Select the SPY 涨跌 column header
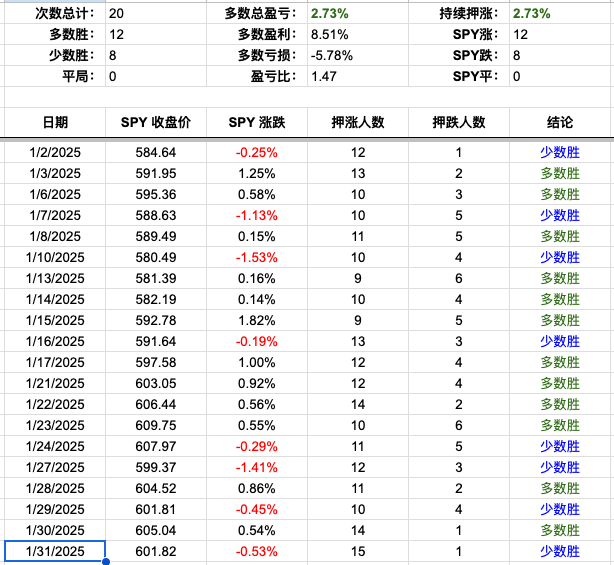Screen dimensions: 614x565 coord(257,122)
